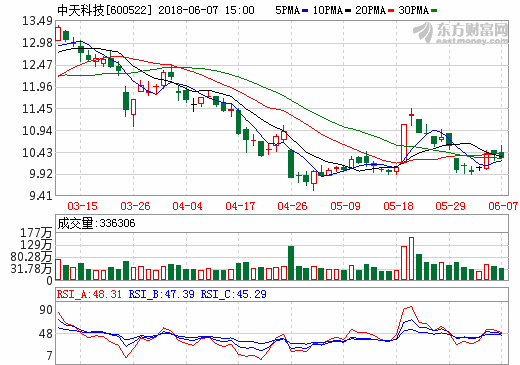
Task: Click the RSI axis value 90
Action: 46,310
